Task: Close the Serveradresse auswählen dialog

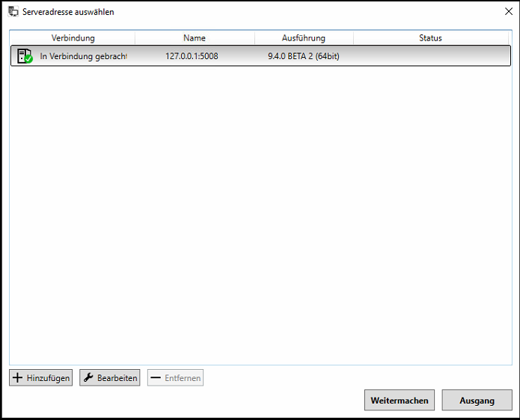Action: pyautogui.click(x=509, y=12)
